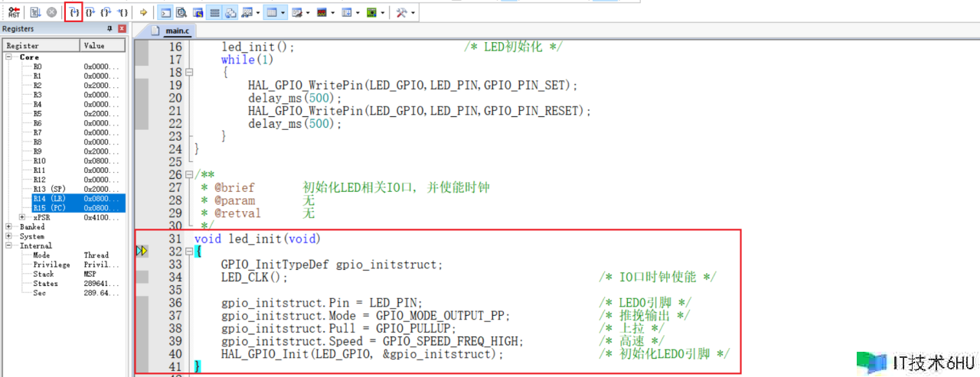Reset the CPU with RST button

(14, 12)
